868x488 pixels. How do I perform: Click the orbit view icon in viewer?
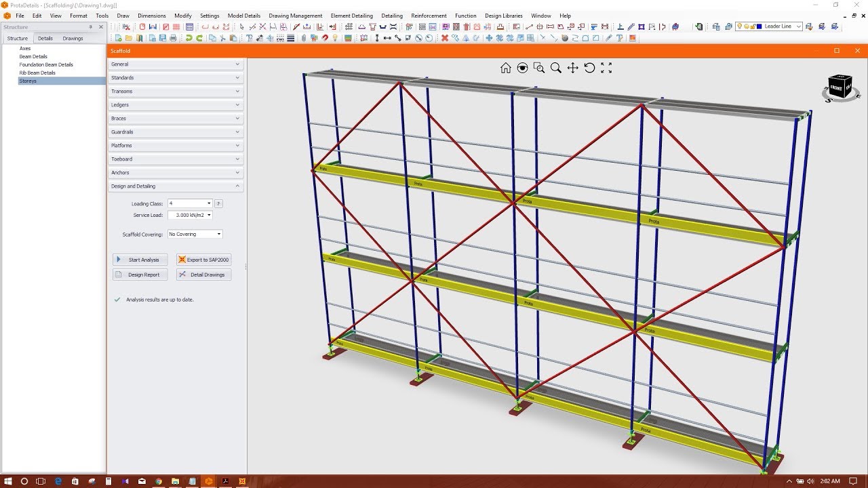click(522, 68)
